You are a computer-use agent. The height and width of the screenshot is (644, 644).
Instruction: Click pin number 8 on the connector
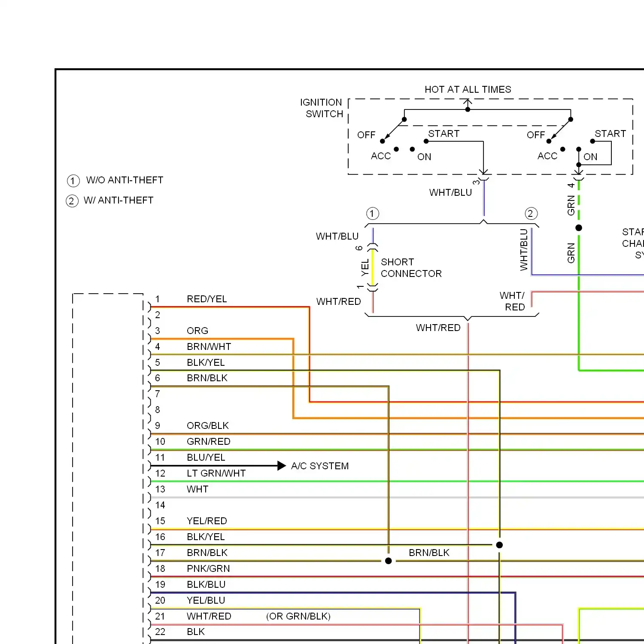158,410
